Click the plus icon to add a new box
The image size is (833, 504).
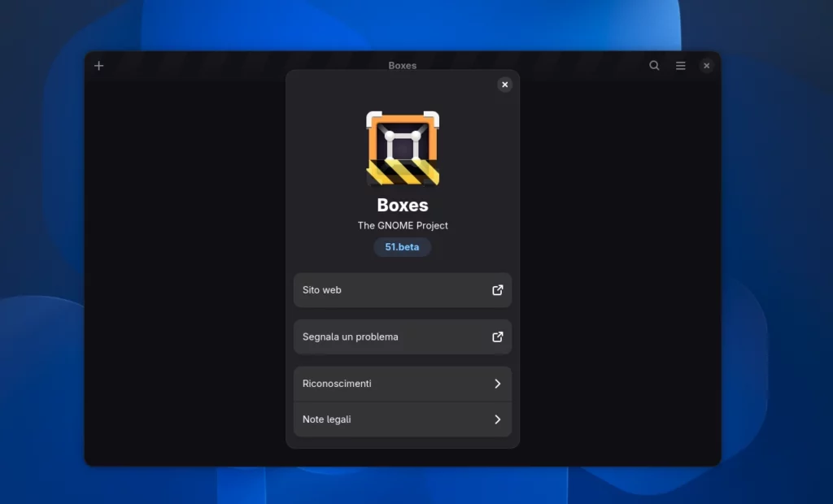tap(98, 66)
